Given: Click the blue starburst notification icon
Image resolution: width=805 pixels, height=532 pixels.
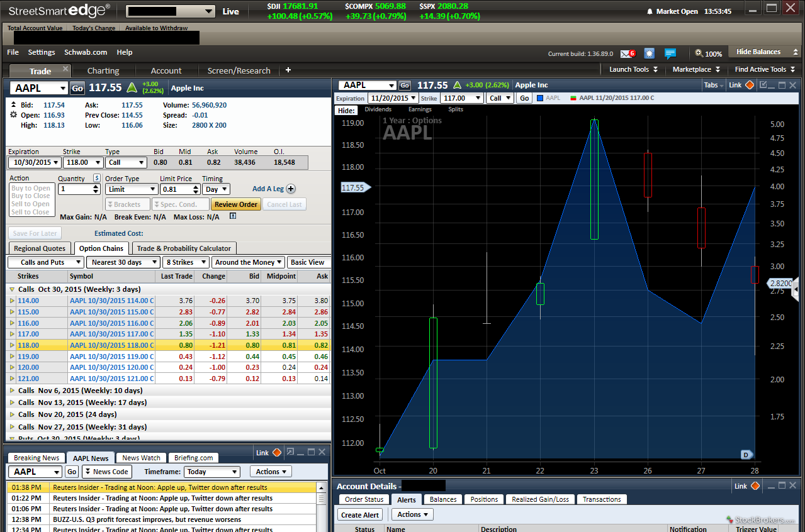Looking at the screenshot, I should pyautogui.click(x=649, y=53).
